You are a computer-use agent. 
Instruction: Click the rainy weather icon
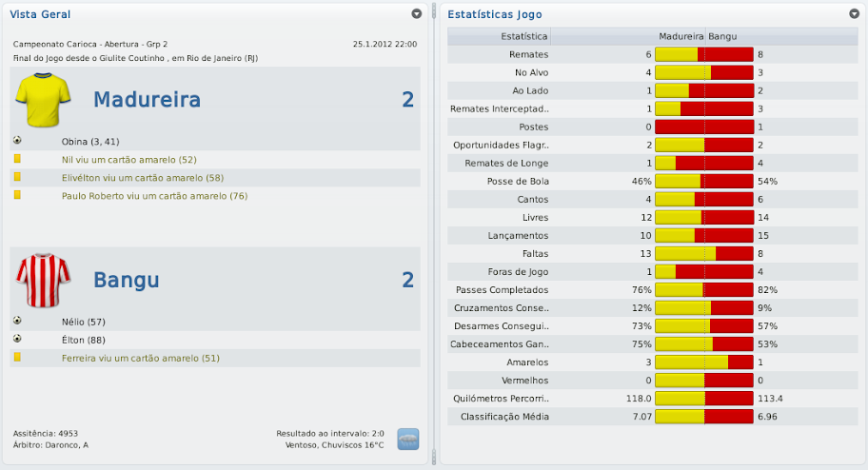[408, 439]
